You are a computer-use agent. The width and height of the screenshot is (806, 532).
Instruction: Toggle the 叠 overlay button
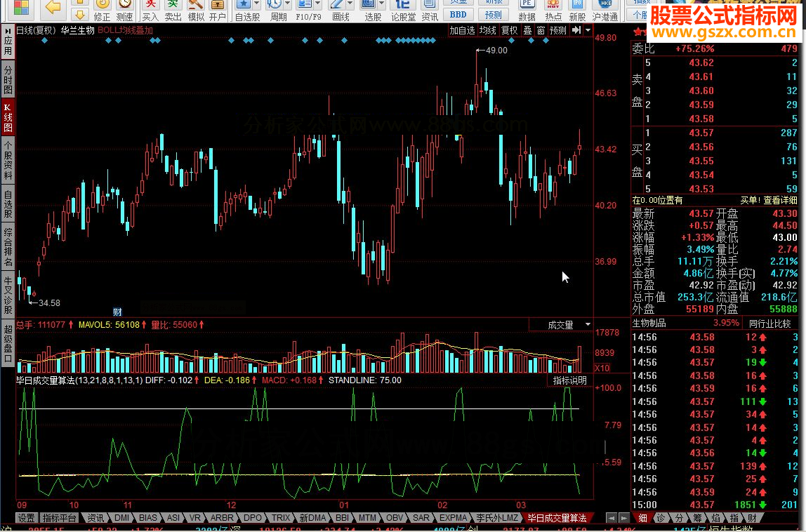(x=527, y=30)
